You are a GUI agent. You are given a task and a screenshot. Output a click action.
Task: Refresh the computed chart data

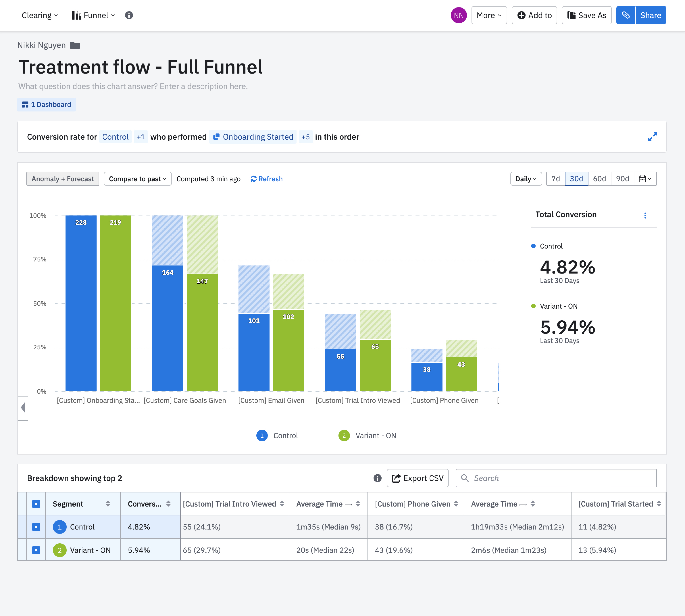[x=266, y=179]
